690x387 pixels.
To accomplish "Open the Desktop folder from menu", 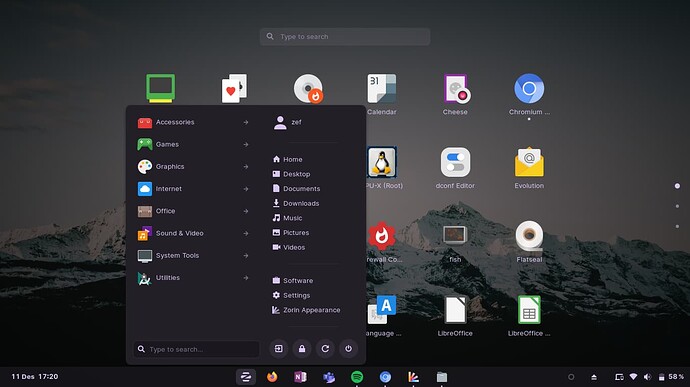I will pyautogui.click(x=291, y=174).
